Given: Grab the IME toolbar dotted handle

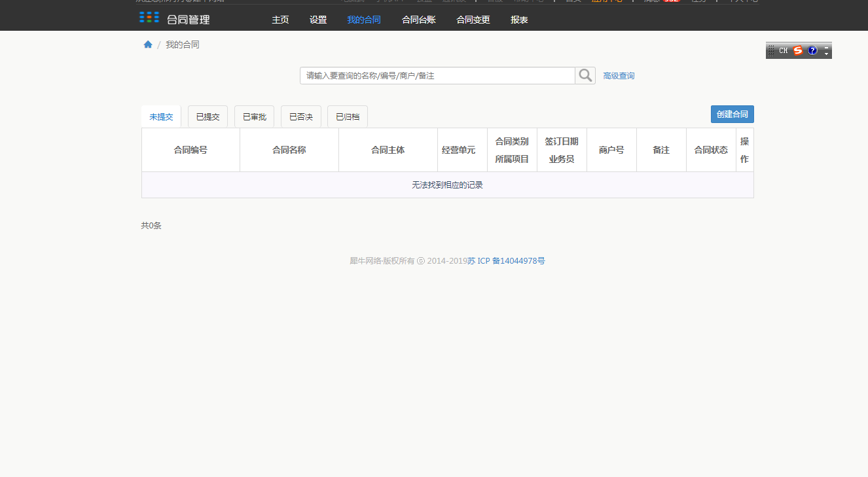Looking at the screenshot, I should [x=771, y=50].
